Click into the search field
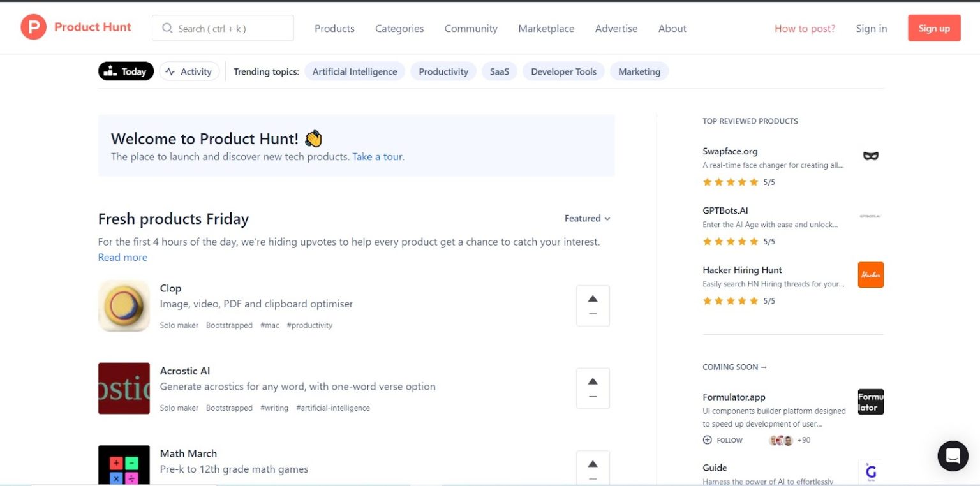 223,29
